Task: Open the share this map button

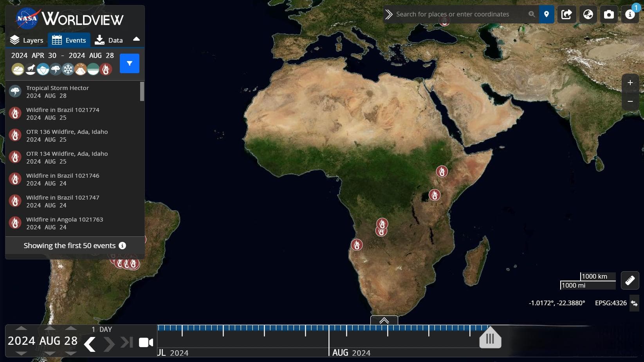Action: [566, 14]
